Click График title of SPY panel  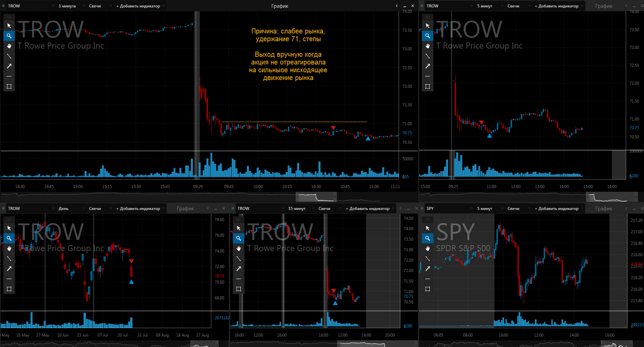pyautogui.click(x=604, y=209)
